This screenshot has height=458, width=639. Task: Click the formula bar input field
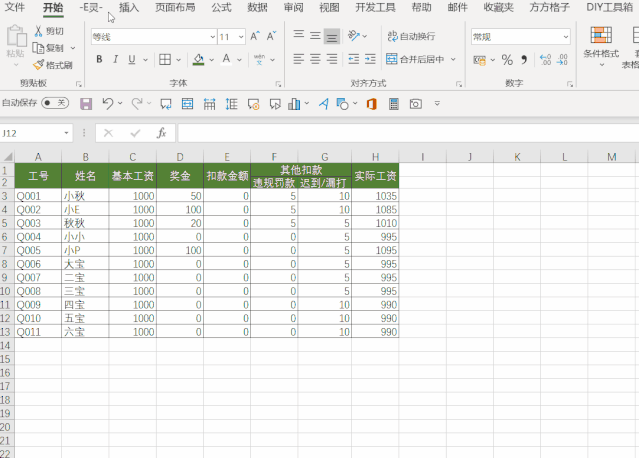(408, 133)
